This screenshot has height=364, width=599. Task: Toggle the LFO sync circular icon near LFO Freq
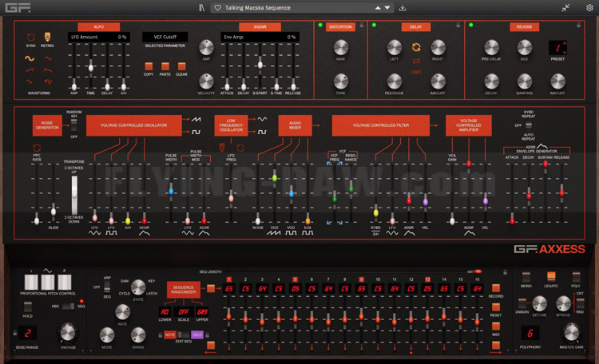click(x=240, y=148)
